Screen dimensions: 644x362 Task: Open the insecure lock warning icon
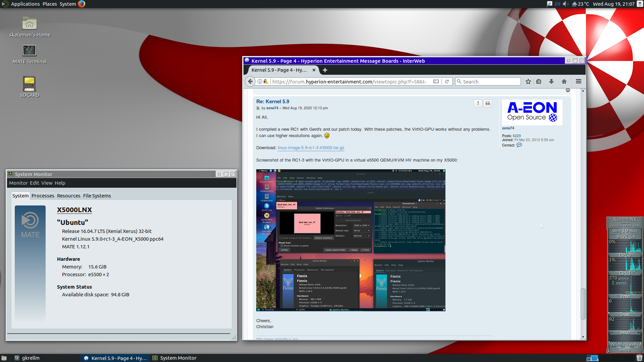(x=266, y=81)
